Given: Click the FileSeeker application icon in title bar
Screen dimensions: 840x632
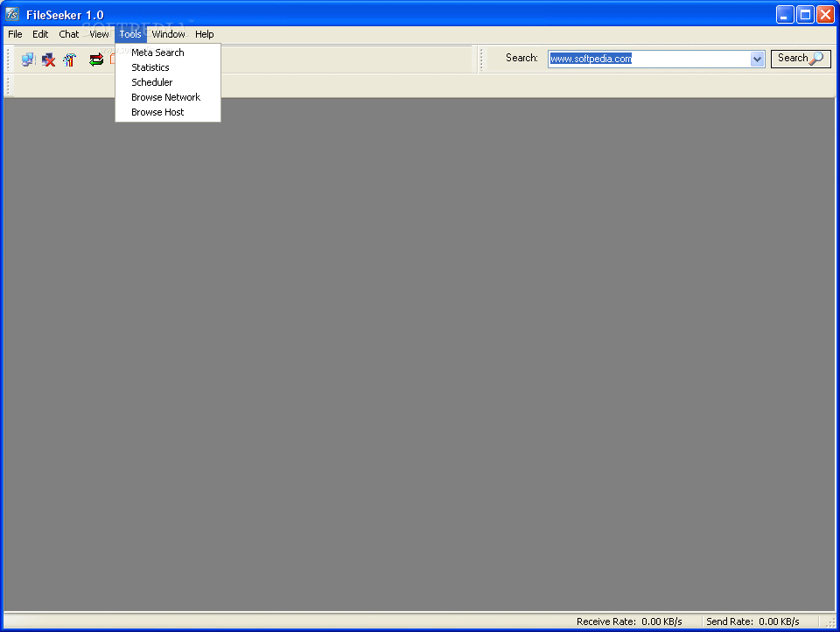Looking at the screenshot, I should click(x=12, y=14).
